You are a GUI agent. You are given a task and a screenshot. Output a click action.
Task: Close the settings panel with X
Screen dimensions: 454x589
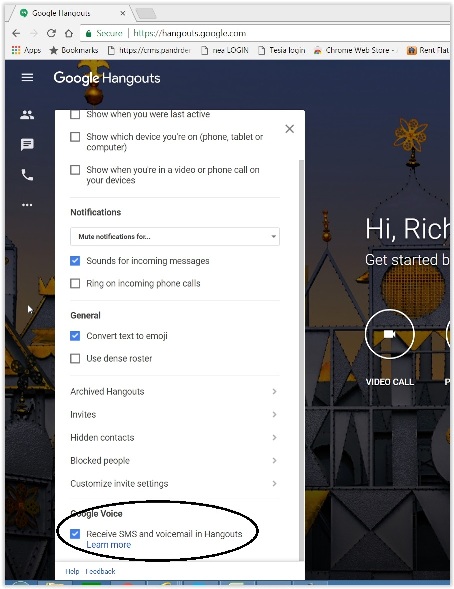289,129
